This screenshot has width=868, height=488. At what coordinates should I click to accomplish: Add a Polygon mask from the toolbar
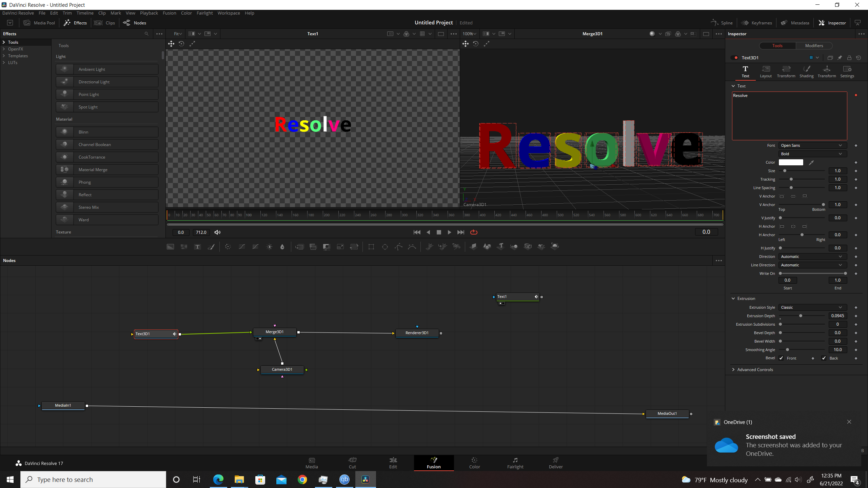(x=398, y=247)
